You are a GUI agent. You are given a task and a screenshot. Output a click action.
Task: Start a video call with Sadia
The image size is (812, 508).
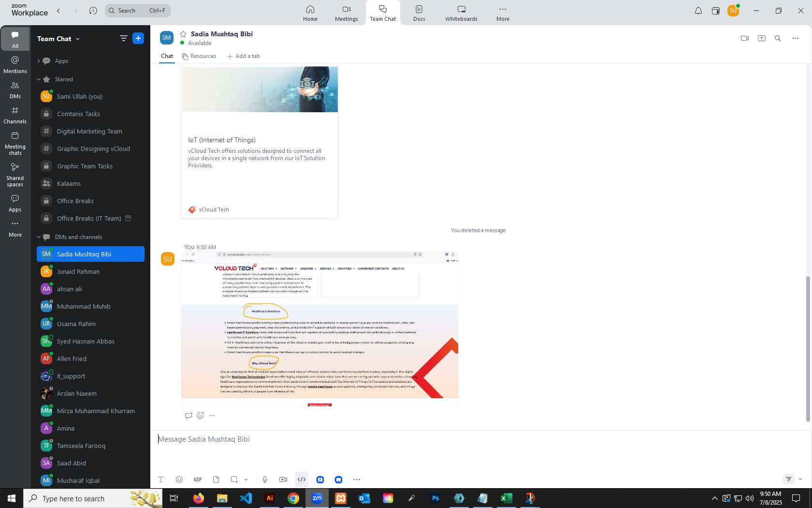[745, 38]
